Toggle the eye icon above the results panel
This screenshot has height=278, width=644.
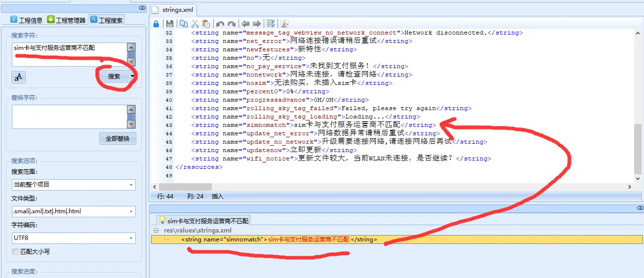pos(640,208)
